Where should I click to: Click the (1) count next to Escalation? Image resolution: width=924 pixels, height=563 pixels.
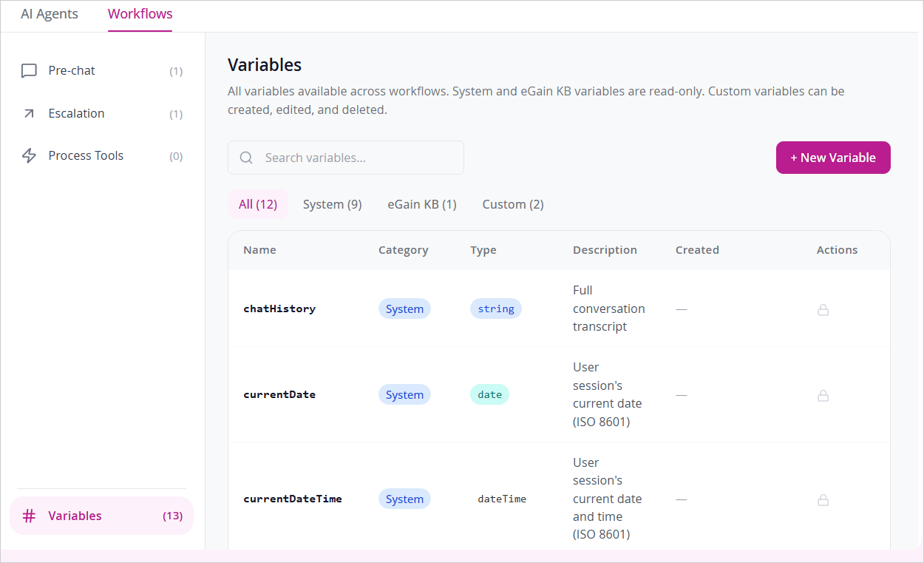176,114
